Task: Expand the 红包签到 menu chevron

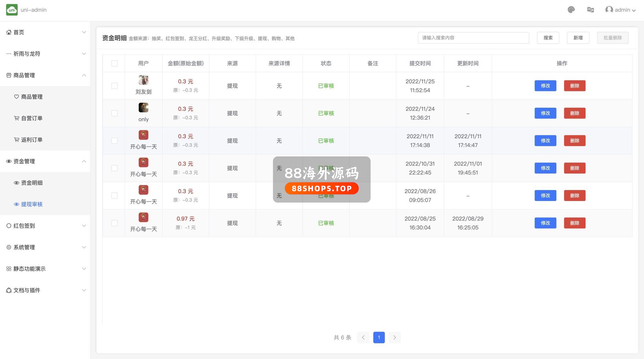Action: coord(84,226)
